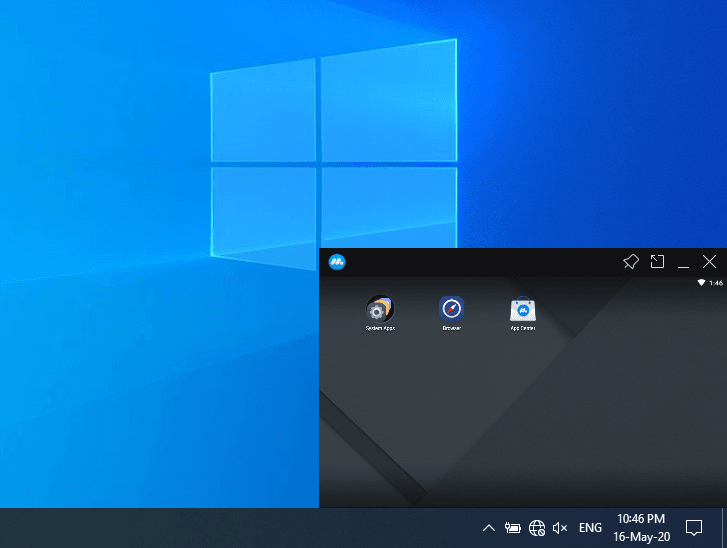
Task: Open System Apps in the emulator
Action: tap(380, 309)
